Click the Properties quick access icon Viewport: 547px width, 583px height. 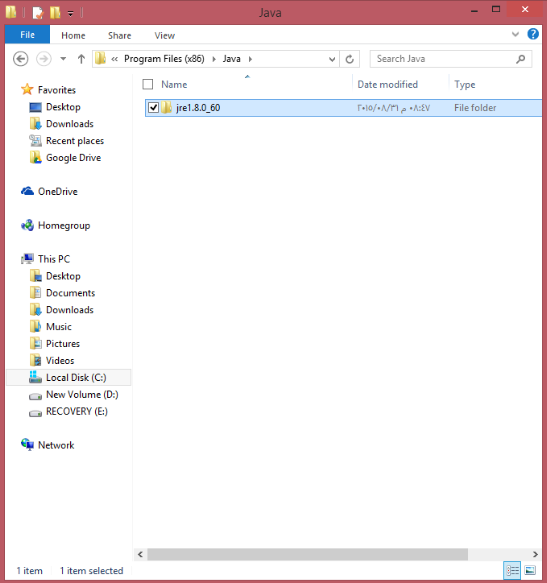click(38, 13)
